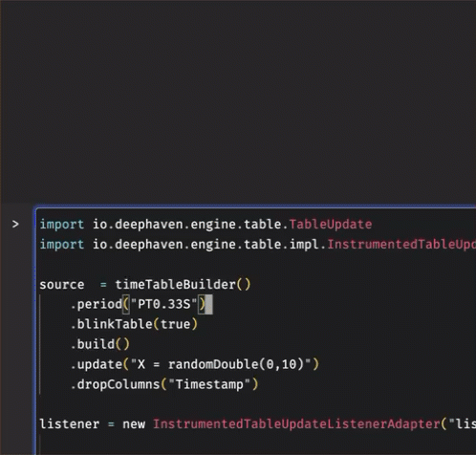Click the .update method name
This screenshot has height=455, width=476.
[x=99, y=364]
